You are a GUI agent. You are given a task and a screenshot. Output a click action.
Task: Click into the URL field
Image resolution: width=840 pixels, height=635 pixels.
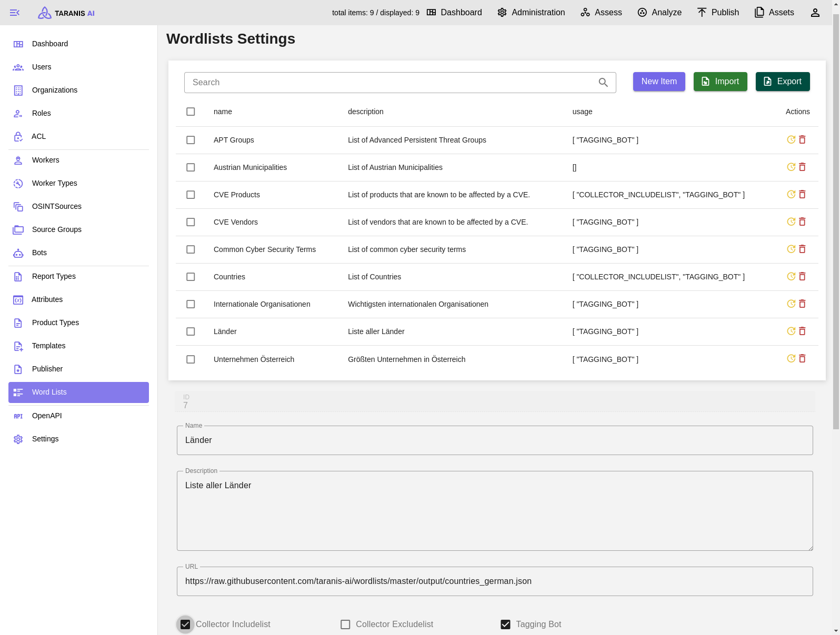point(495,581)
